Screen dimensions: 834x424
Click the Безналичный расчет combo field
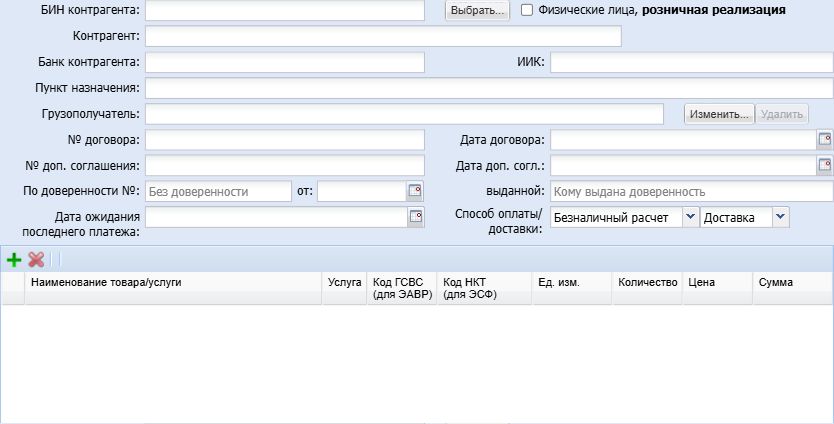(x=616, y=217)
